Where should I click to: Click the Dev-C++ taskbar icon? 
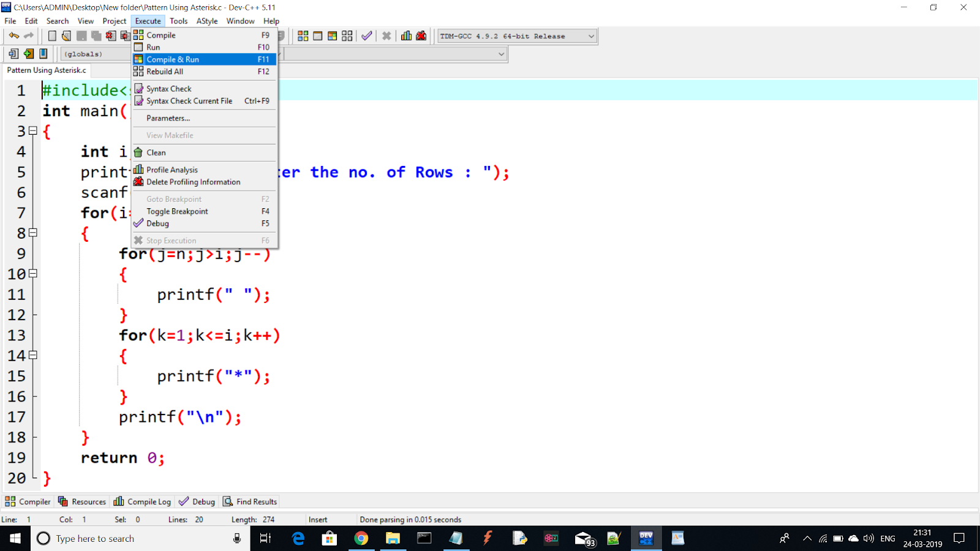pyautogui.click(x=646, y=538)
